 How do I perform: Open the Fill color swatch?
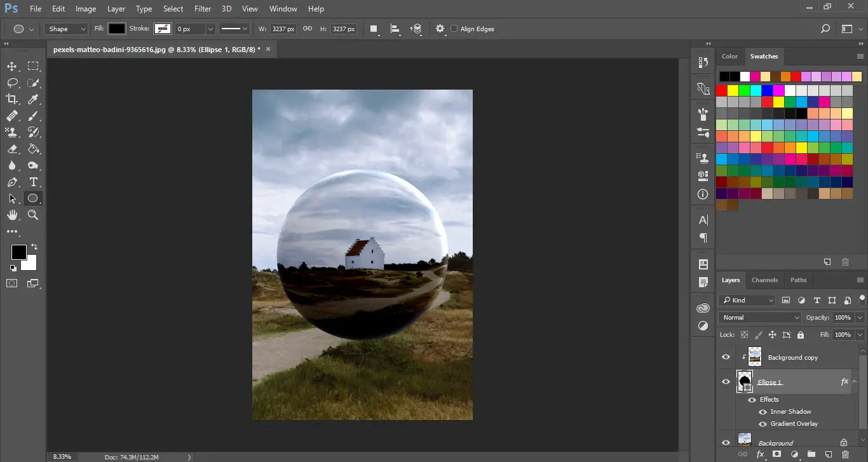coord(116,29)
